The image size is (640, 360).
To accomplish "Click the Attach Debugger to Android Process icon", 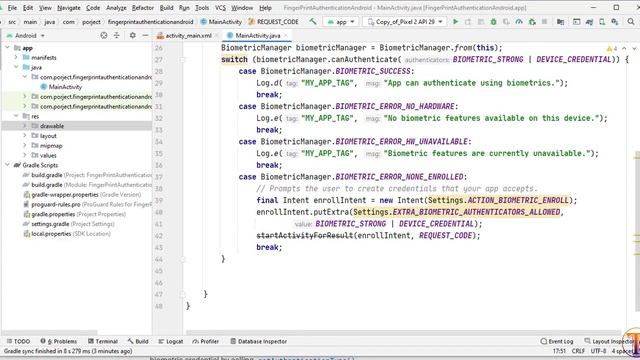I will (532, 22).
